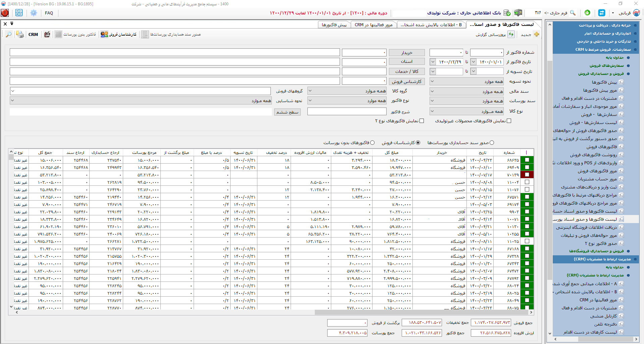Click the green arrows refresh report icon
The width and height of the screenshot is (644, 344).
(511, 34)
